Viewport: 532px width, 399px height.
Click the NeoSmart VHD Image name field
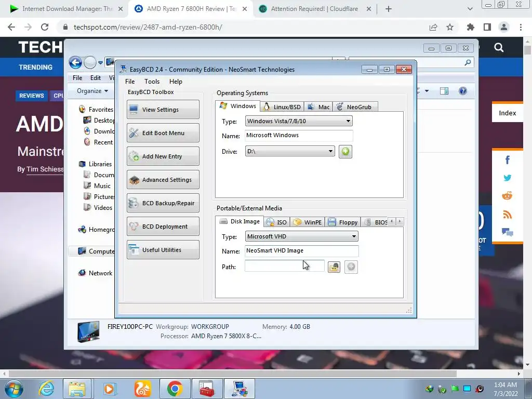click(x=301, y=251)
